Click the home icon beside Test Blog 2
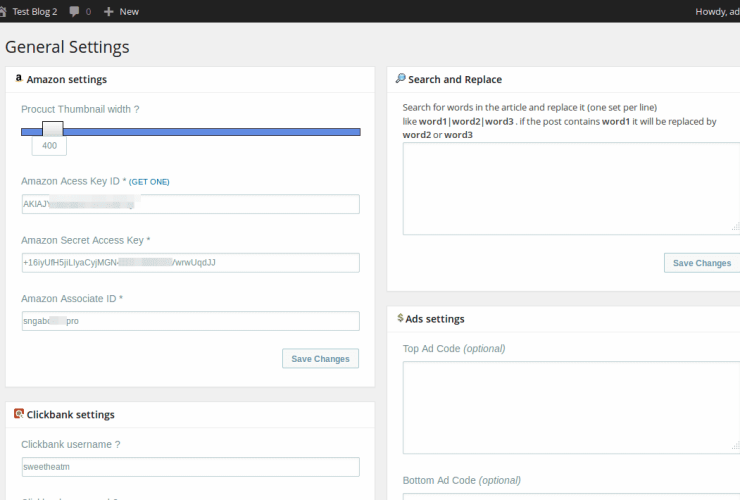Viewport: 740px width, 500px height. click(3, 11)
